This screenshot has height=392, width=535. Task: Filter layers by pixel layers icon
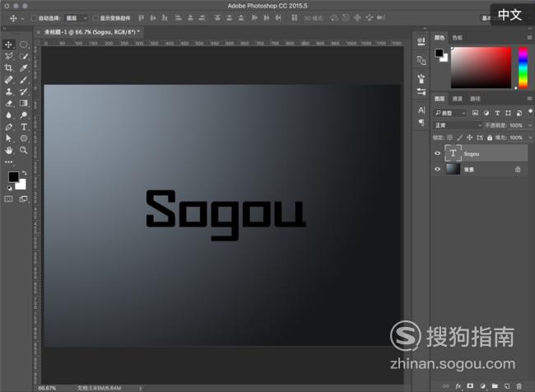pyautogui.click(x=475, y=113)
